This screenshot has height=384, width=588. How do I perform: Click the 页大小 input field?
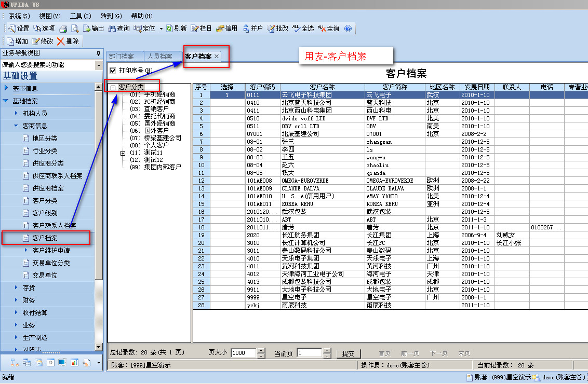point(244,353)
